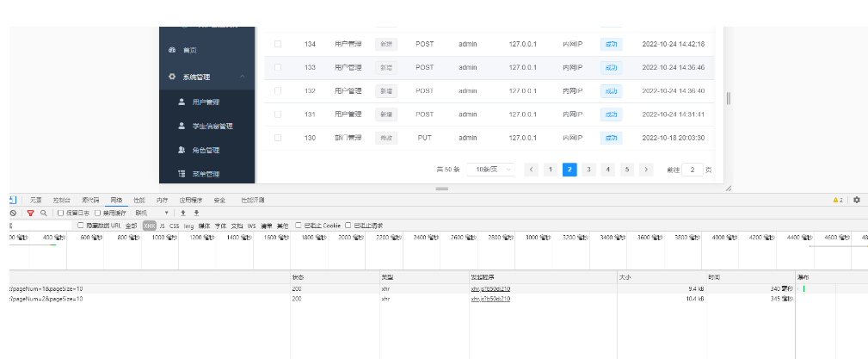Toggle the 已屏蔽请求 checkbox
This screenshot has height=359, width=868.
348,226
